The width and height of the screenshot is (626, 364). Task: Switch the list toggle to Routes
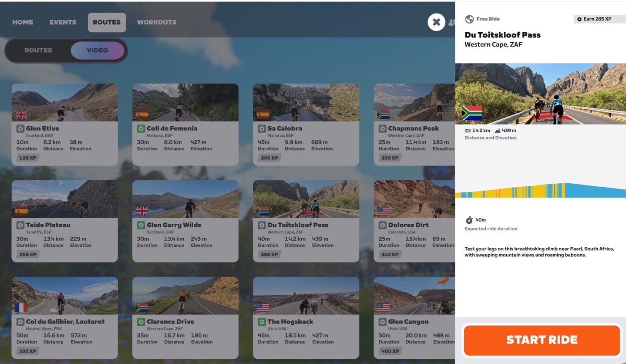click(x=38, y=51)
